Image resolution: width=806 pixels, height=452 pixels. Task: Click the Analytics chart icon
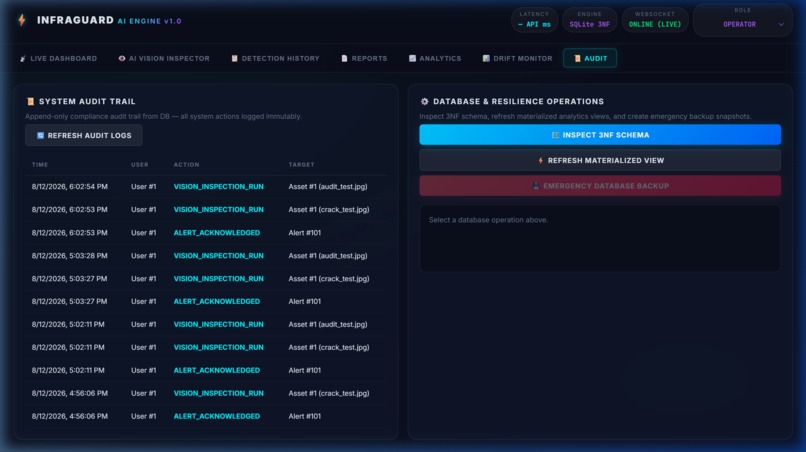tap(412, 59)
